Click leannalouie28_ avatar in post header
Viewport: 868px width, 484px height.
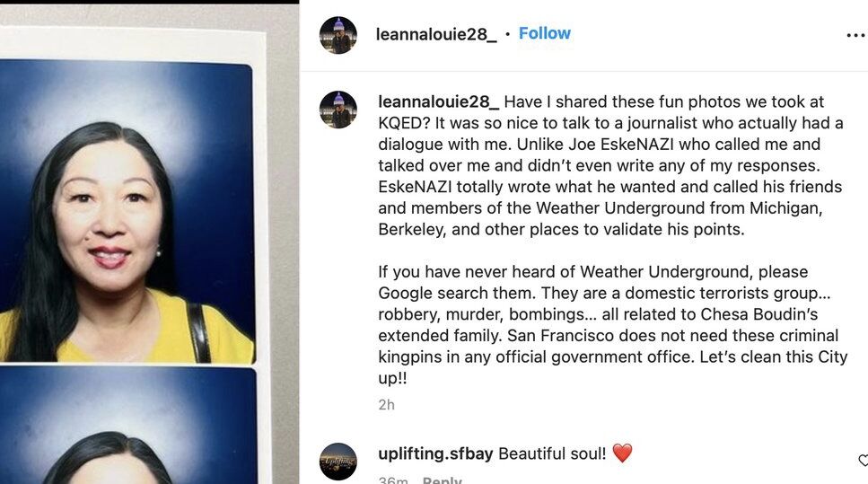tap(338, 35)
